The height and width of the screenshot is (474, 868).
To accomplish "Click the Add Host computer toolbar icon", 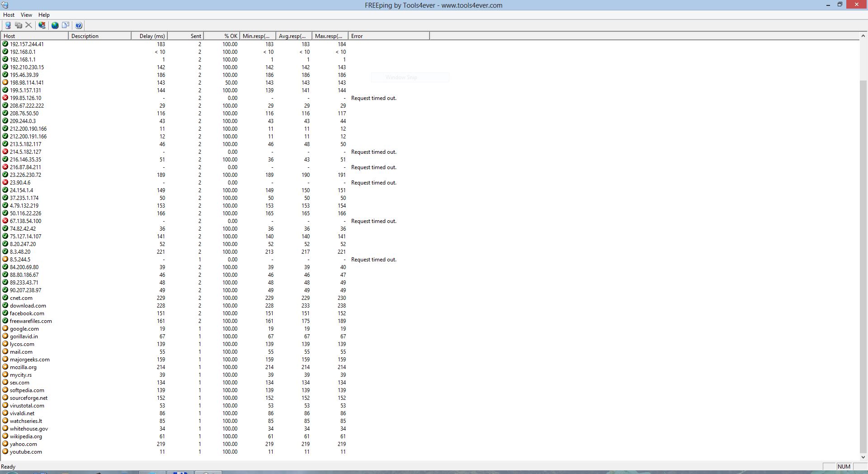I will coord(8,25).
